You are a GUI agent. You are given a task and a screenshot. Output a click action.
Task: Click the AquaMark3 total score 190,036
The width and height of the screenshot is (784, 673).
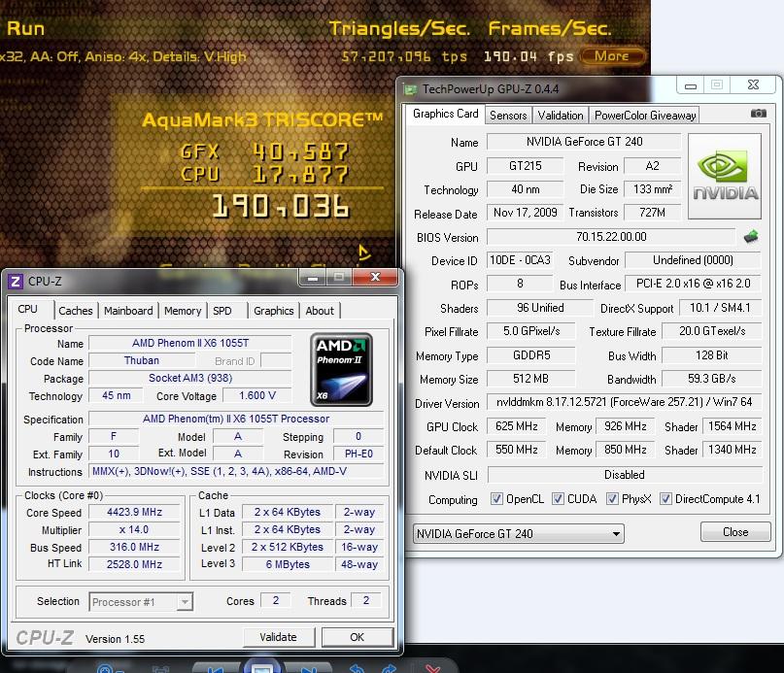[280, 206]
